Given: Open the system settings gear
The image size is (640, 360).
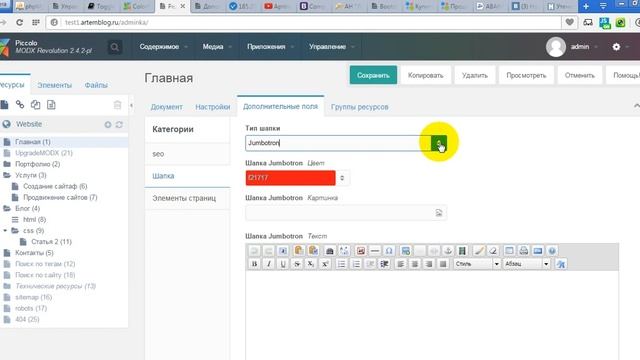Looking at the screenshot, I should point(616,47).
